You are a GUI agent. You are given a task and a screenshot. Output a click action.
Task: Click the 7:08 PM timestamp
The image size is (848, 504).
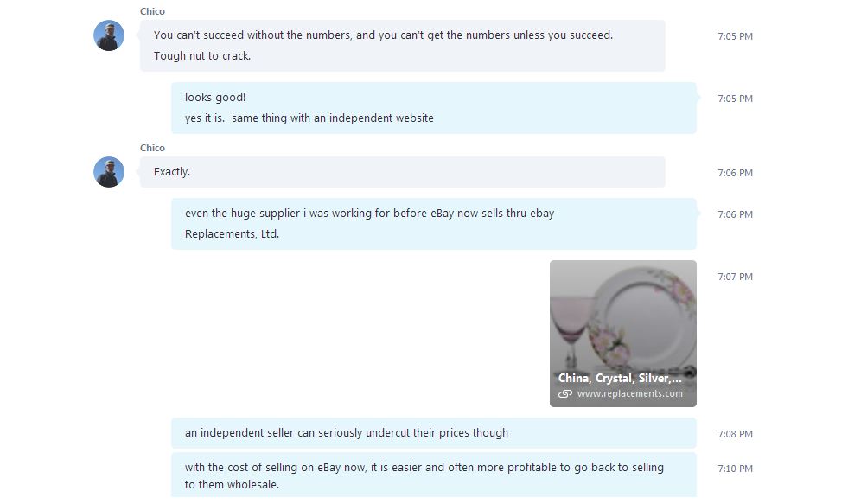pos(735,434)
